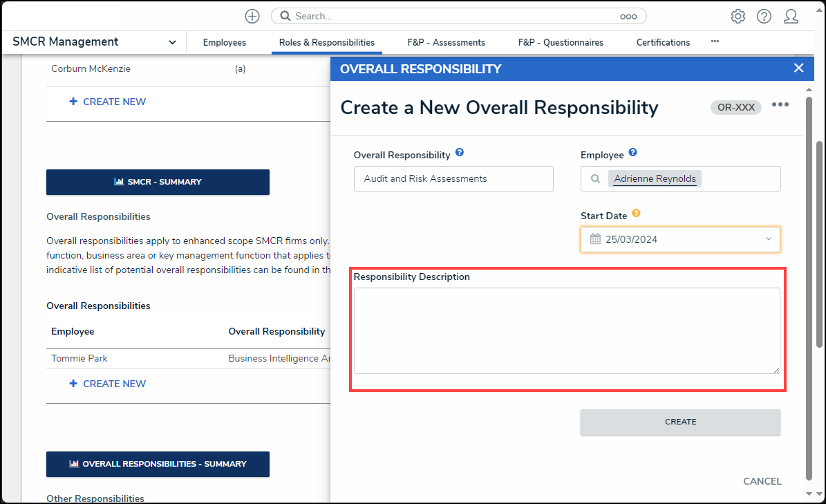Expand the SMCR Management module dropdown
This screenshot has width=826, height=504.
click(172, 41)
